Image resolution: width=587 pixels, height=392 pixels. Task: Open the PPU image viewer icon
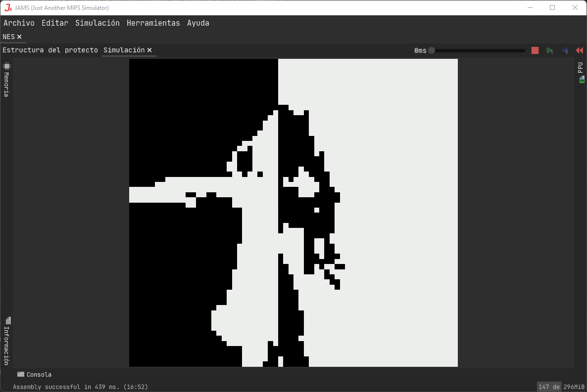(581, 79)
